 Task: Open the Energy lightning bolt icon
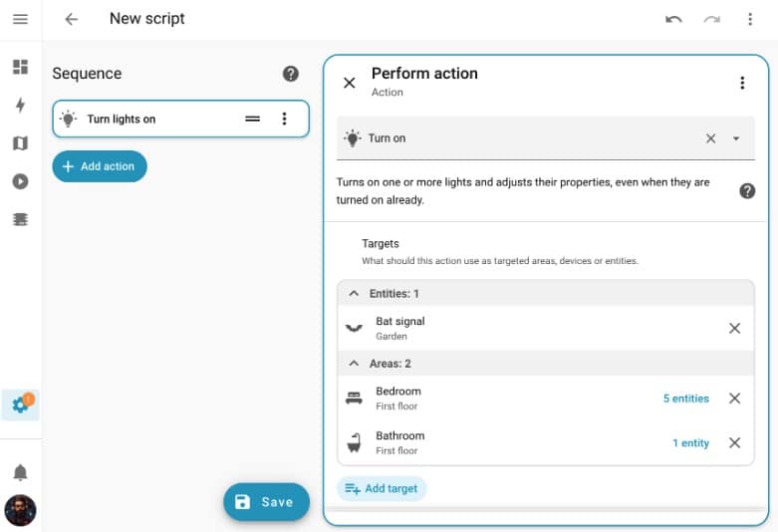tap(20, 106)
